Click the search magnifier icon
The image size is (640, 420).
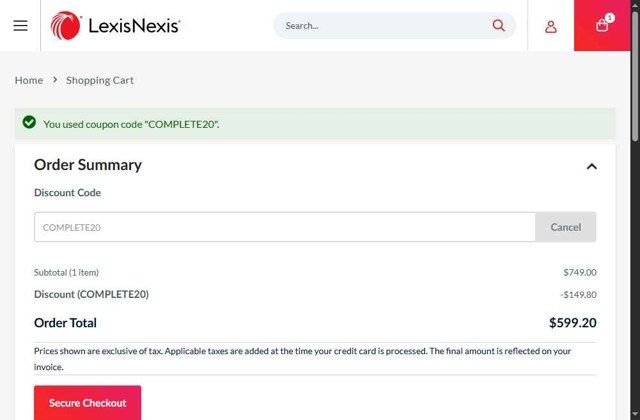coord(498,26)
